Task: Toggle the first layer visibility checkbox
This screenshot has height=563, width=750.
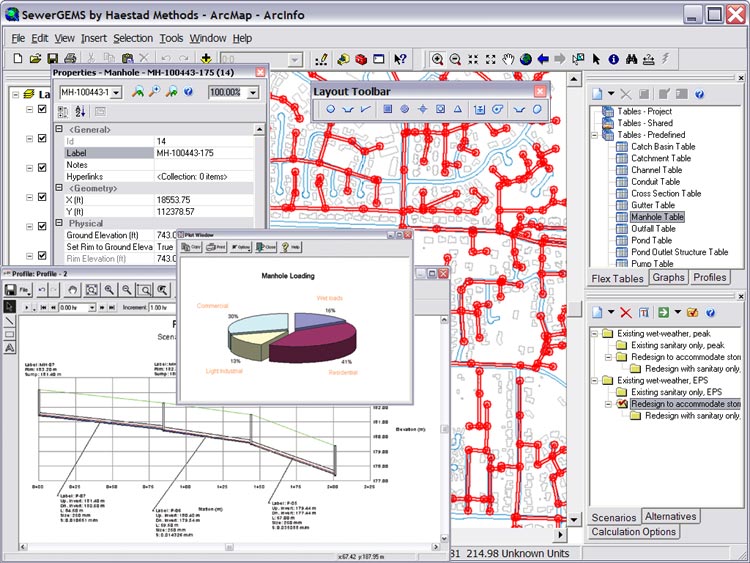Action: click(42, 109)
